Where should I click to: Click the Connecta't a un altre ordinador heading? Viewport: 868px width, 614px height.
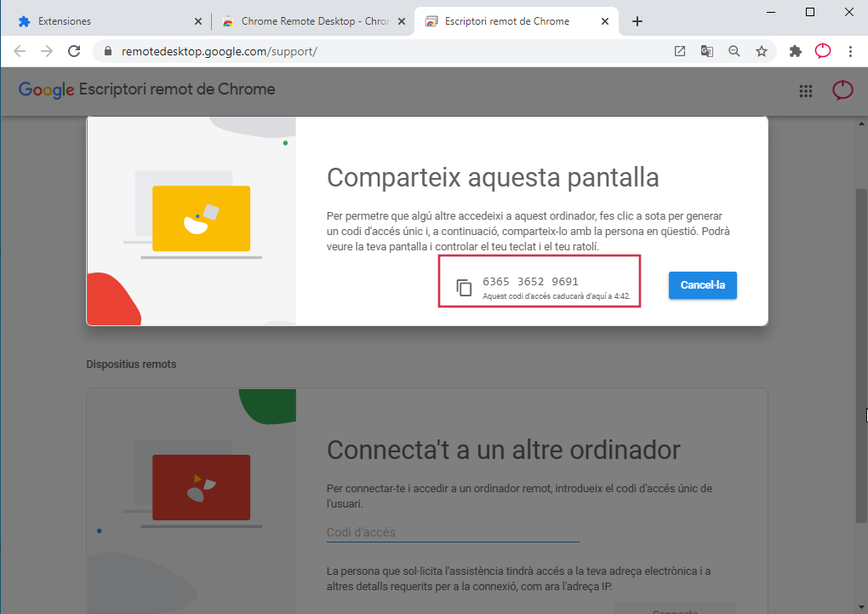503,450
